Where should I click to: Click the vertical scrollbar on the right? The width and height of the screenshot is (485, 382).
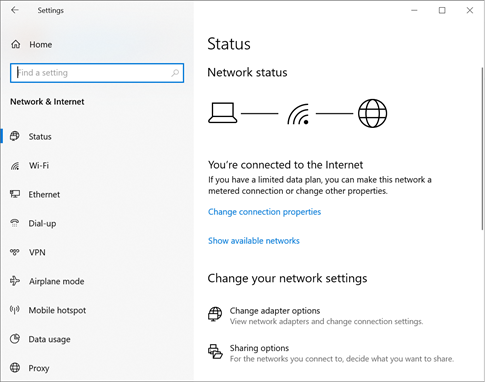coord(482,148)
